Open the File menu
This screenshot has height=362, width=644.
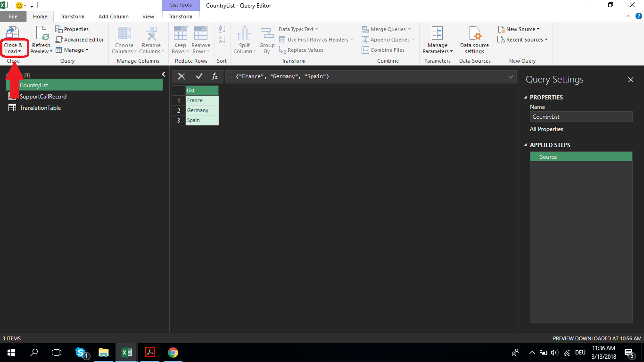click(13, 16)
